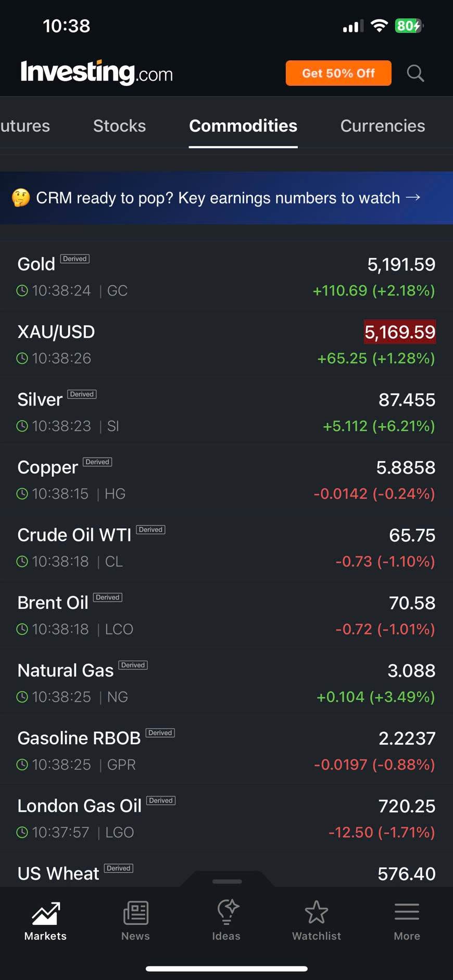This screenshot has height=980, width=453.
Task: Select the Commodities tab
Action: [x=243, y=126]
